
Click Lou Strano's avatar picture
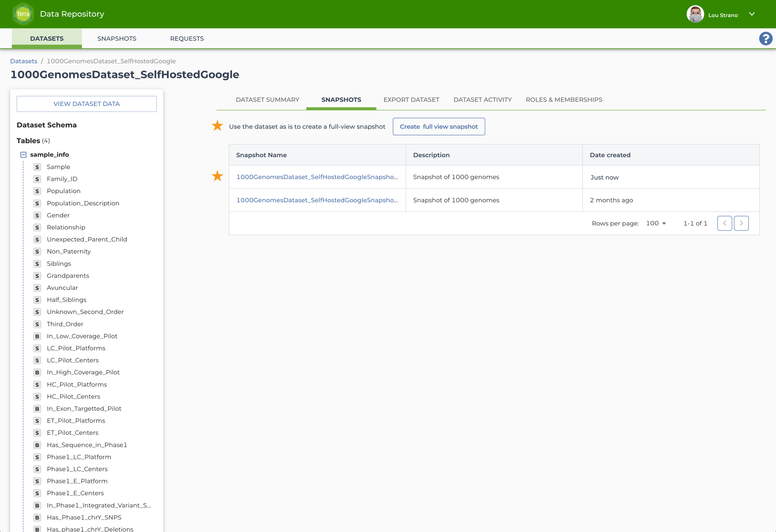click(695, 14)
